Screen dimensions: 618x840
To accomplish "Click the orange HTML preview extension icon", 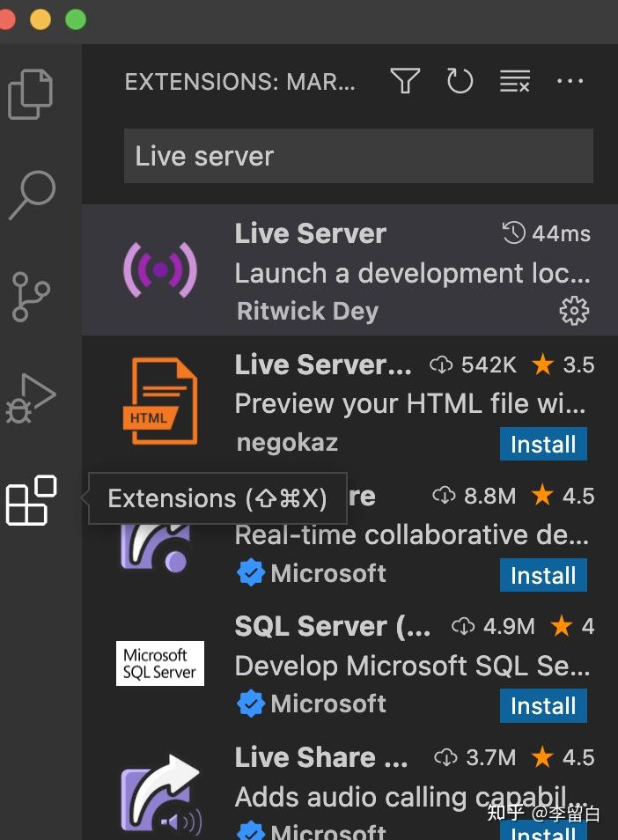I will (159, 402).
